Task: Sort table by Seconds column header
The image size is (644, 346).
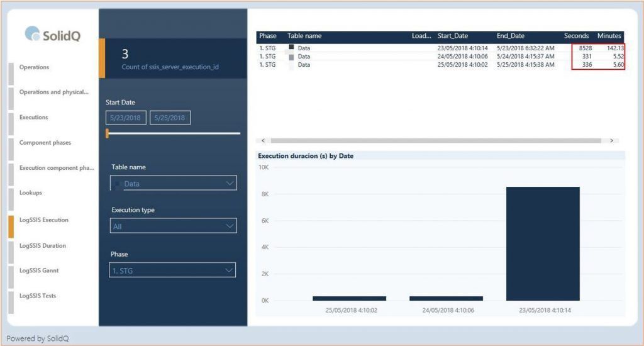Action: tap(576, 36)
